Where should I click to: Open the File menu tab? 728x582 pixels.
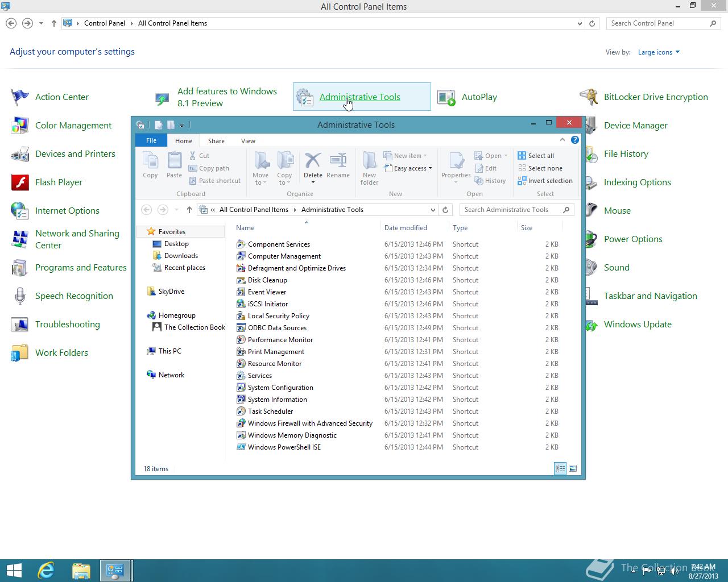pos(151,140)
